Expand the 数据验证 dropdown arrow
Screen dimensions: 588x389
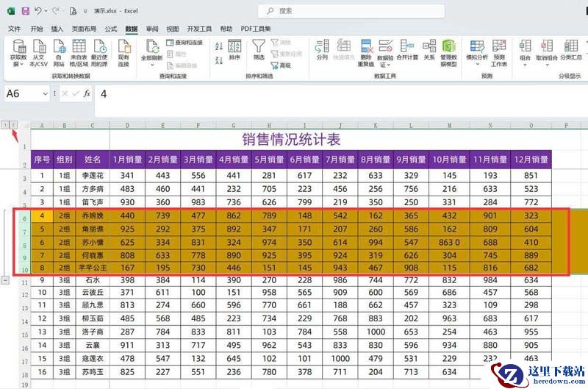click(389, 65)
